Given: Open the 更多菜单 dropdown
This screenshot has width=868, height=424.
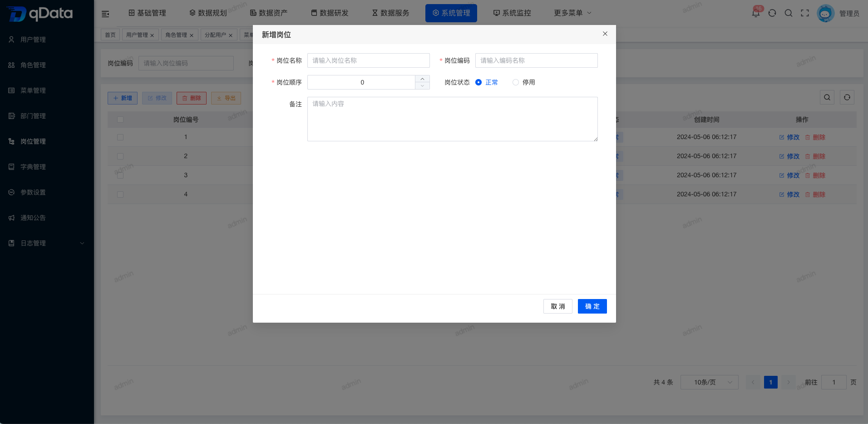Looking at the screenshot, I should pos(572,13).
